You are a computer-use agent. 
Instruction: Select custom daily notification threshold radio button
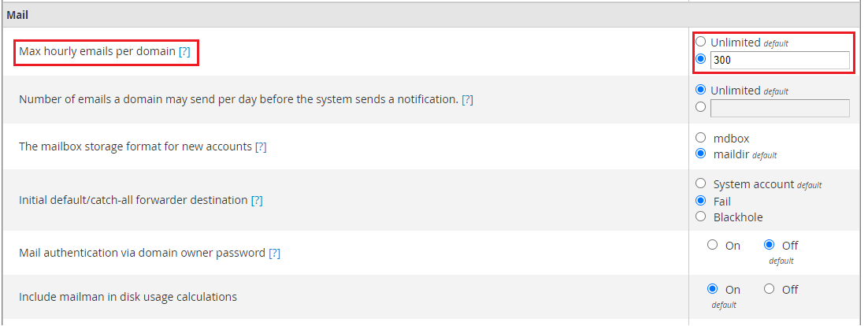pos(701,108)
